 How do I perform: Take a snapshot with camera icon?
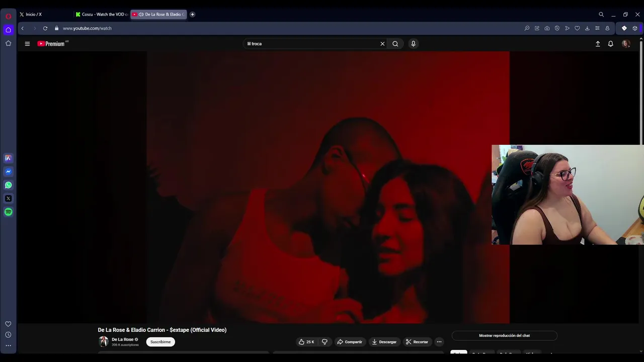547,28
